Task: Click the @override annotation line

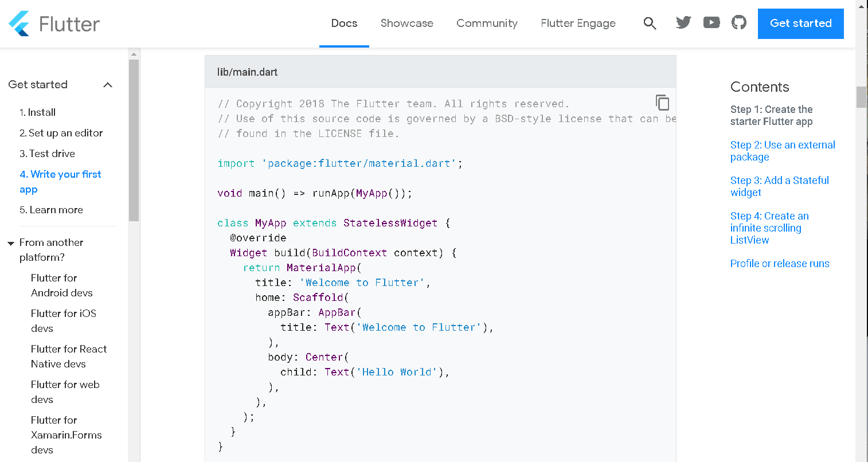Action: [258, 238]
